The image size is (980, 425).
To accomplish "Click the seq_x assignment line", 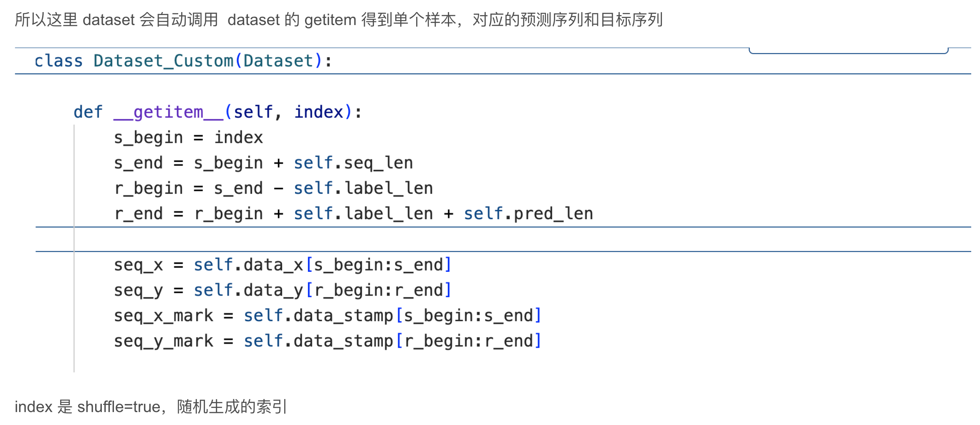I will pos(283,265).
